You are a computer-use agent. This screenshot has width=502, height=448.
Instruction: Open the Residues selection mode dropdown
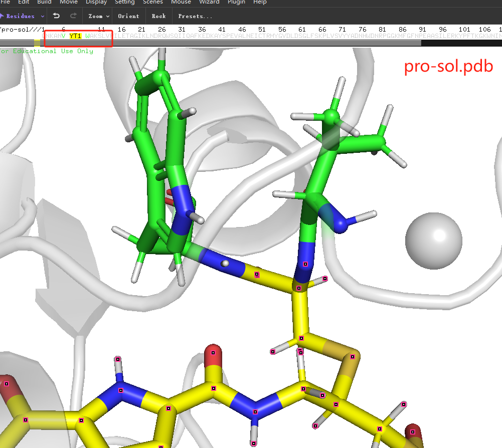coord(23,16)
